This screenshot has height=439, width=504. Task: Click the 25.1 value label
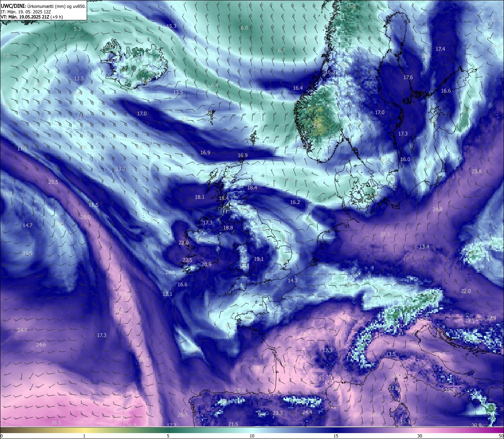point(385,234)
